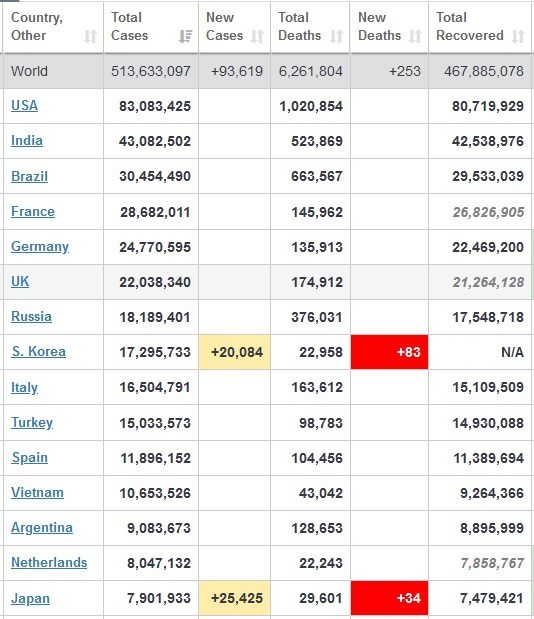Click the Total Cases sort icon
The height and width of the screenshot is (619, 534).
(185, 36)
